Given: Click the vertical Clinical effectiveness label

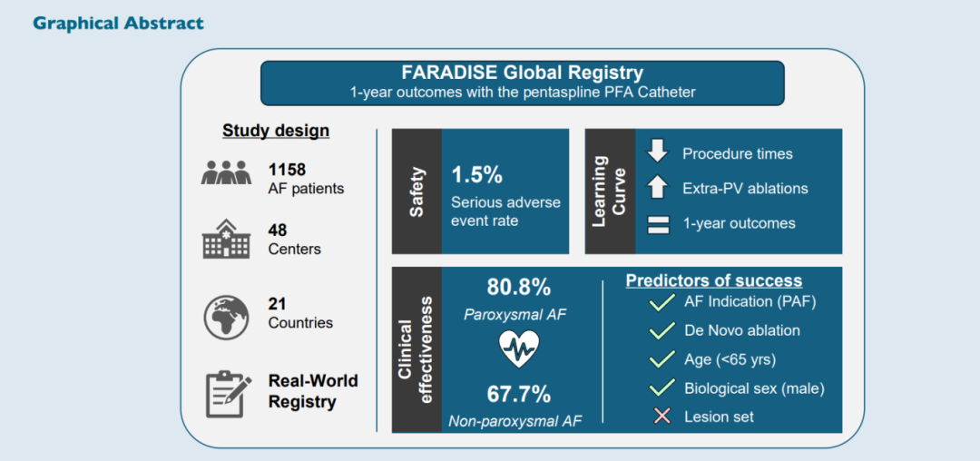Looking at the screenshot, I should [x=416, y=349].
